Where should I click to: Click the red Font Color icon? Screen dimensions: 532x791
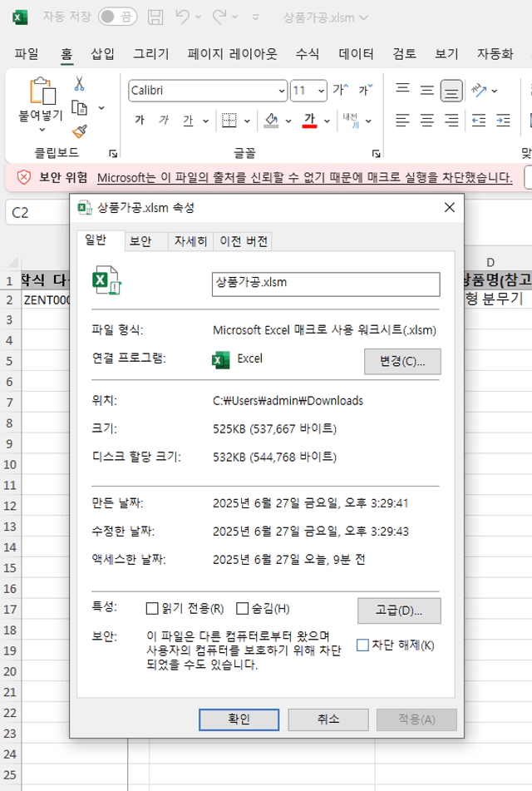309,120
